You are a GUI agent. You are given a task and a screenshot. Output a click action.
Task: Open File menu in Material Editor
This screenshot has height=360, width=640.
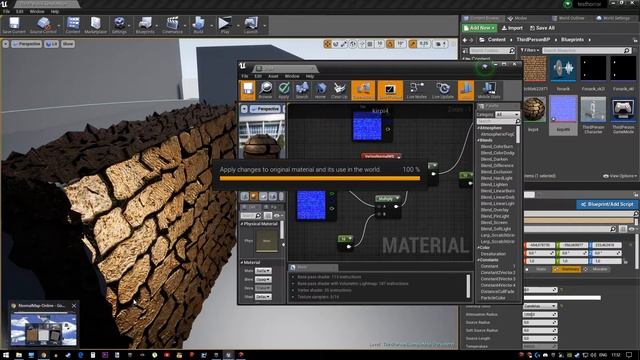244,76
